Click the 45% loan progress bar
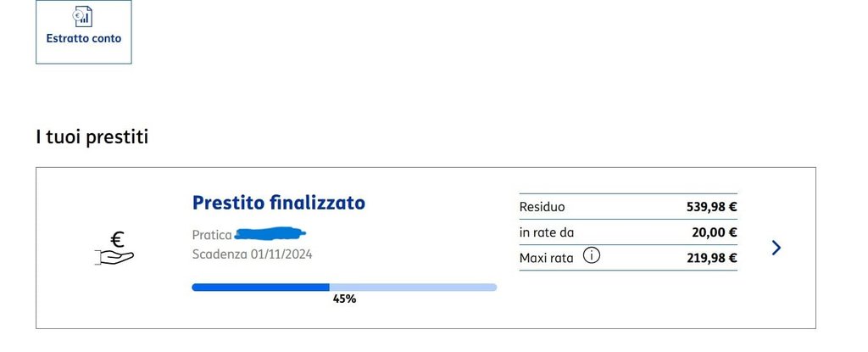 [x=344, y=288]
